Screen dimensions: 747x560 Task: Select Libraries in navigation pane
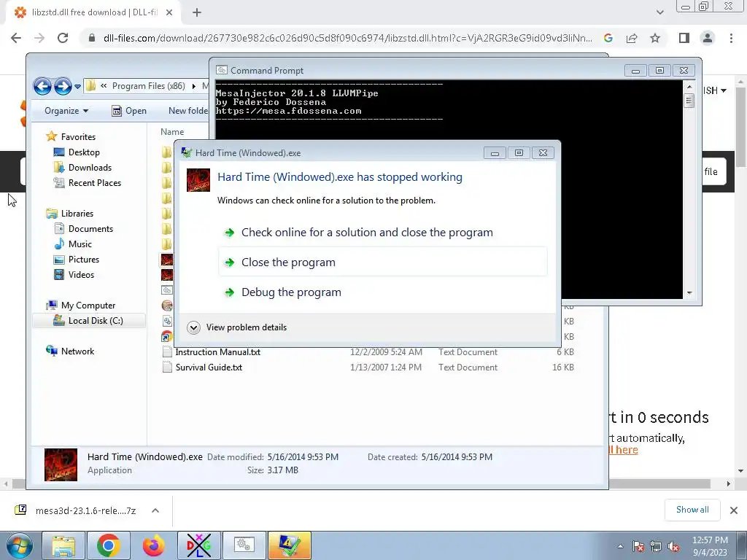[77, 214]
